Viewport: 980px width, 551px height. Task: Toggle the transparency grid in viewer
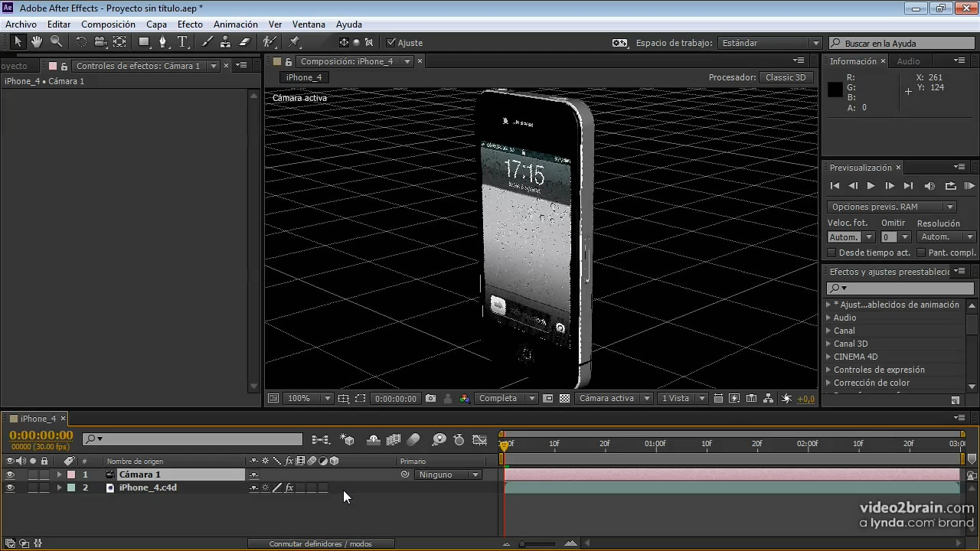[564, 399]
